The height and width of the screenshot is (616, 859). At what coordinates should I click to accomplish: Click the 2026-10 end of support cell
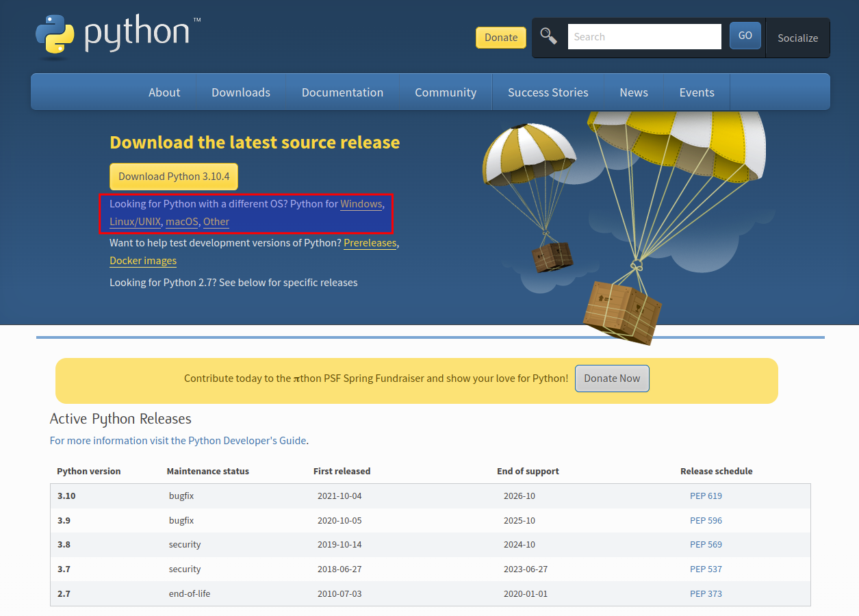point(520,496)
